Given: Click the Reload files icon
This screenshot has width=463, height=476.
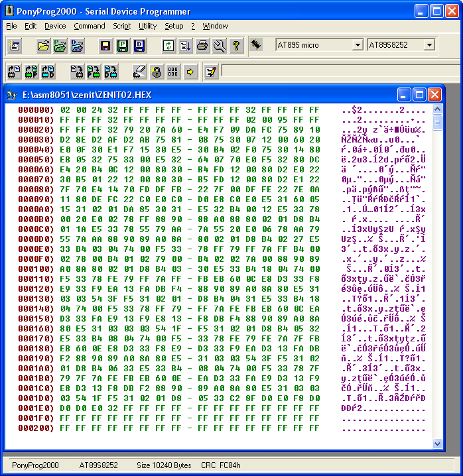Looking at the screenshot, I should pos(168,46).
